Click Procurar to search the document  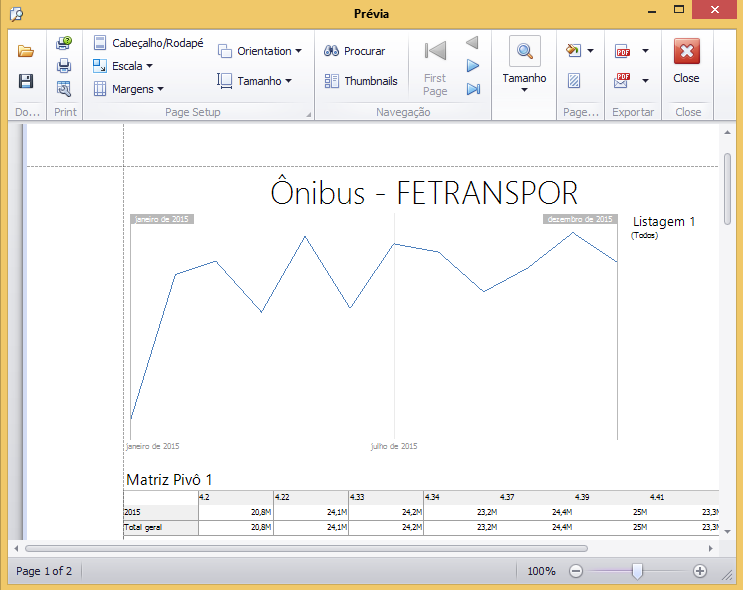click(354, 51)
